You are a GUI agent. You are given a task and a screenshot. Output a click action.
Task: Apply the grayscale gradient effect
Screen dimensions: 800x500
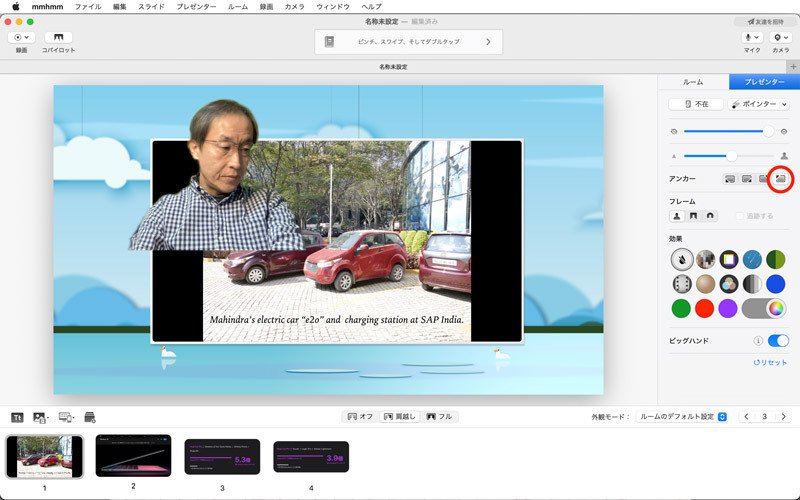[752, 284]
